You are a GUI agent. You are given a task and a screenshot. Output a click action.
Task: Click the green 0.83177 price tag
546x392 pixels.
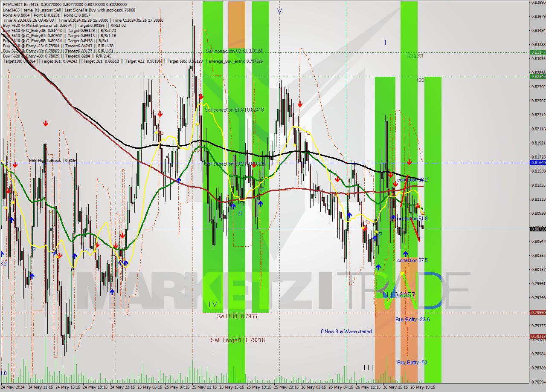tap(538, 52)
